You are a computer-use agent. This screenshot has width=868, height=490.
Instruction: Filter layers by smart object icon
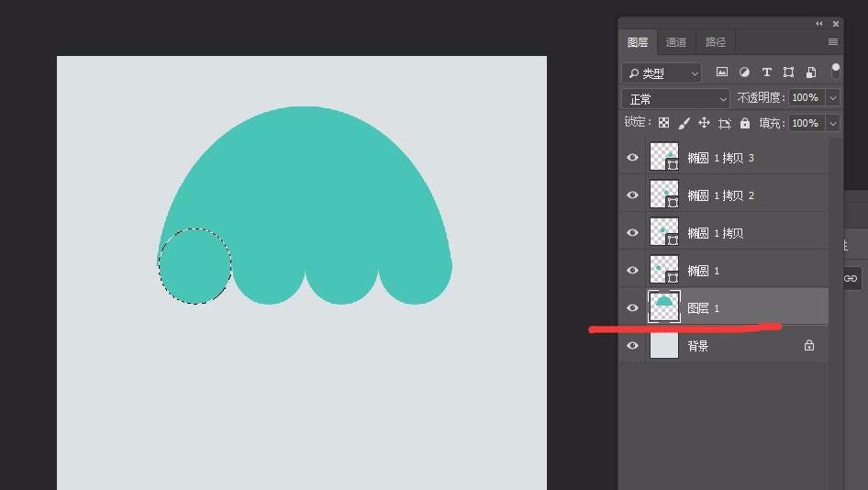point(810,72)
